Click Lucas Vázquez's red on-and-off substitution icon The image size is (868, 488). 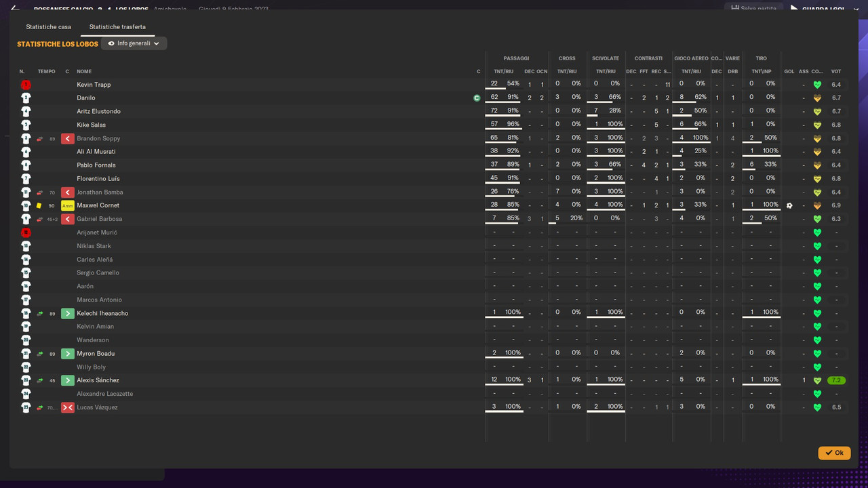coord(67,407)
